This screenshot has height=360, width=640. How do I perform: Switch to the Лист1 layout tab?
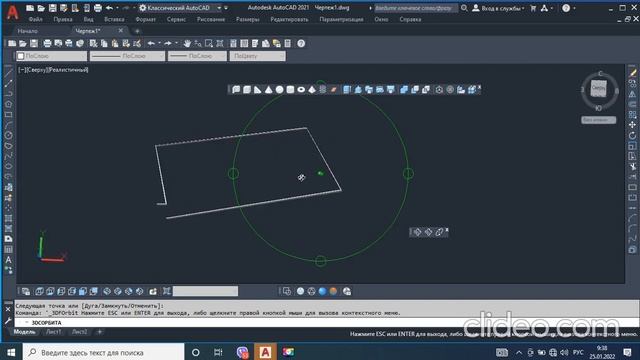[53, 332]
